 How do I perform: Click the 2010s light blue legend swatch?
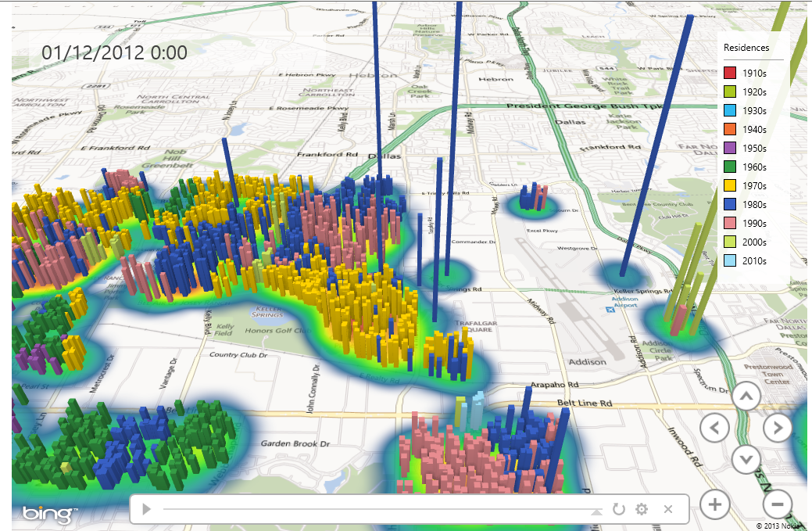[730, 260]
